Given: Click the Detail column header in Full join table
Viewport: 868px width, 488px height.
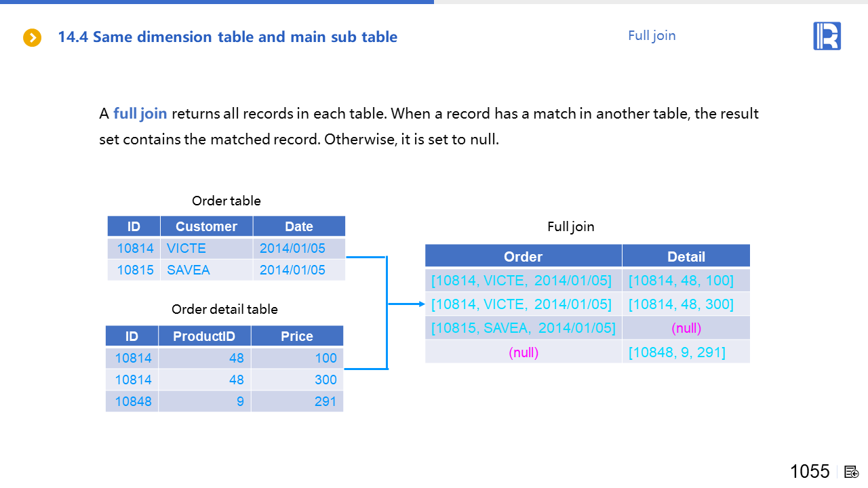Looking at the screenshot, I should click(x=686, y=256).
